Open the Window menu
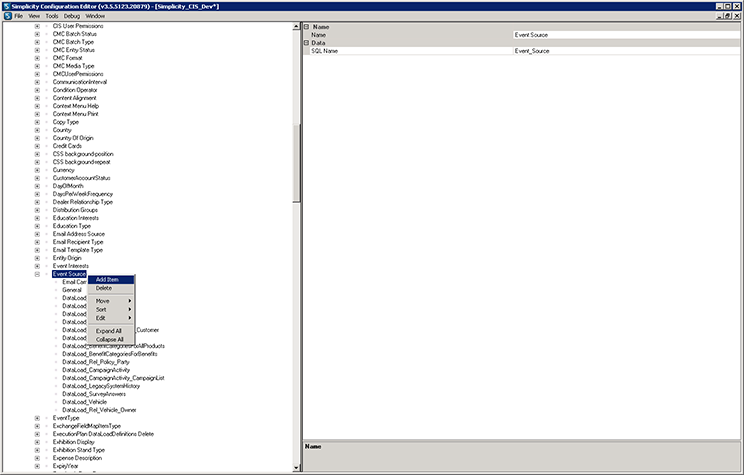 tap(95, 16)
